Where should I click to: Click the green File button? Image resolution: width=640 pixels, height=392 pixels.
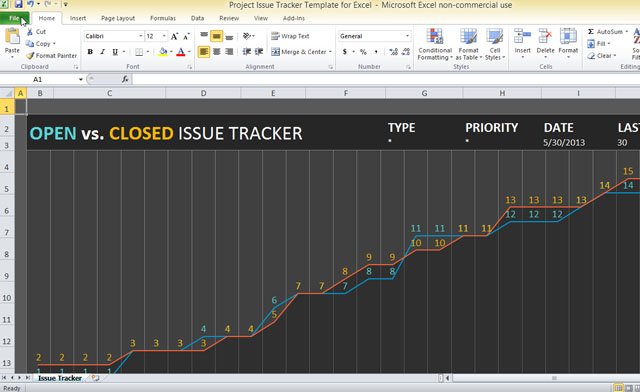click(x=14, y=18)
